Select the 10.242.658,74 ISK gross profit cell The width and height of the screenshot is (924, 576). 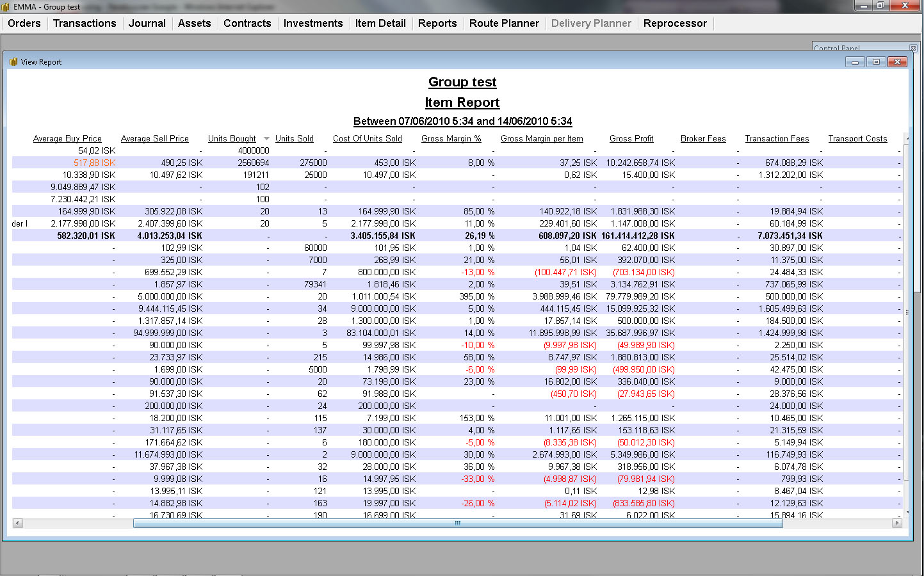coord(640,163)
